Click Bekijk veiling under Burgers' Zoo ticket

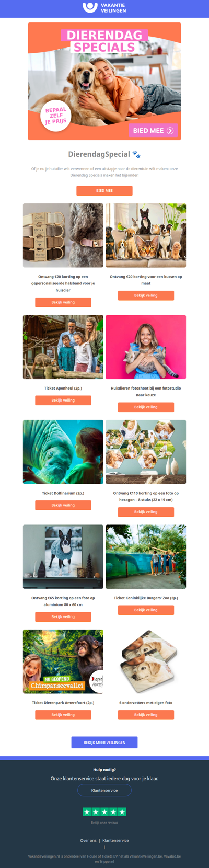(x=146, y=610)
